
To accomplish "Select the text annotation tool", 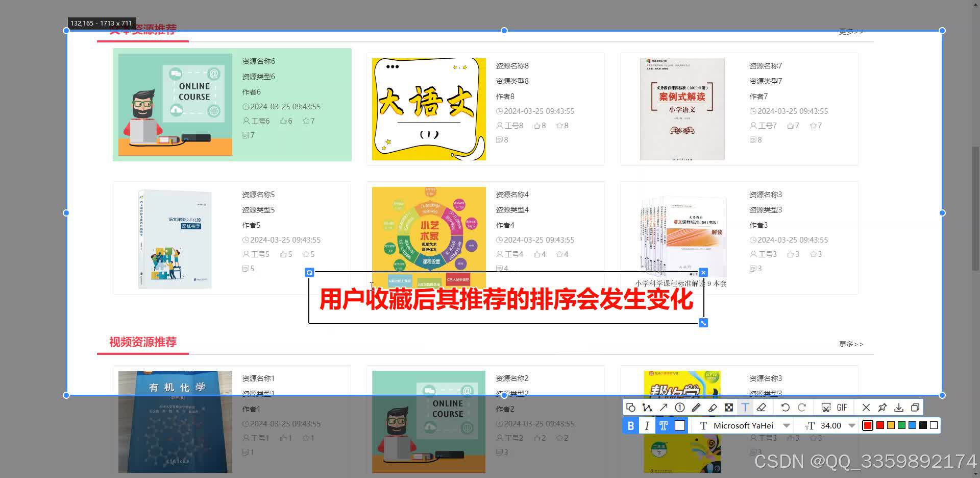I will 745,408.
